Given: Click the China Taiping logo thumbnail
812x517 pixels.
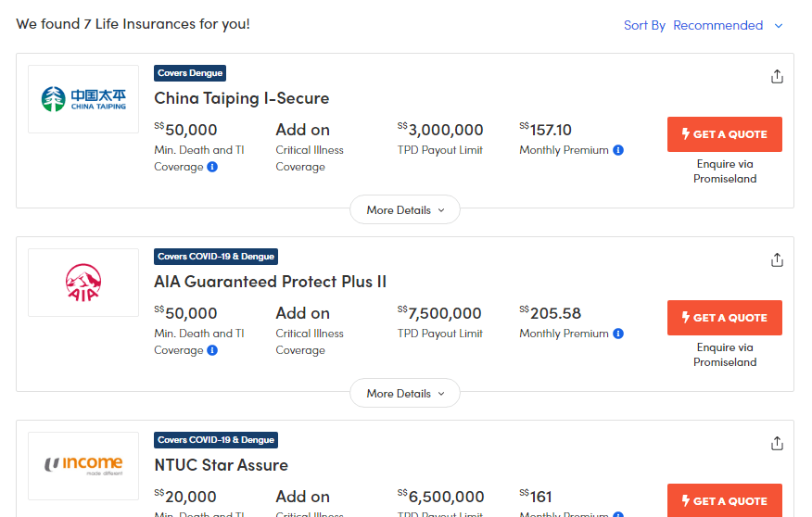Looking at the screenshot, I should coord(83,99).
